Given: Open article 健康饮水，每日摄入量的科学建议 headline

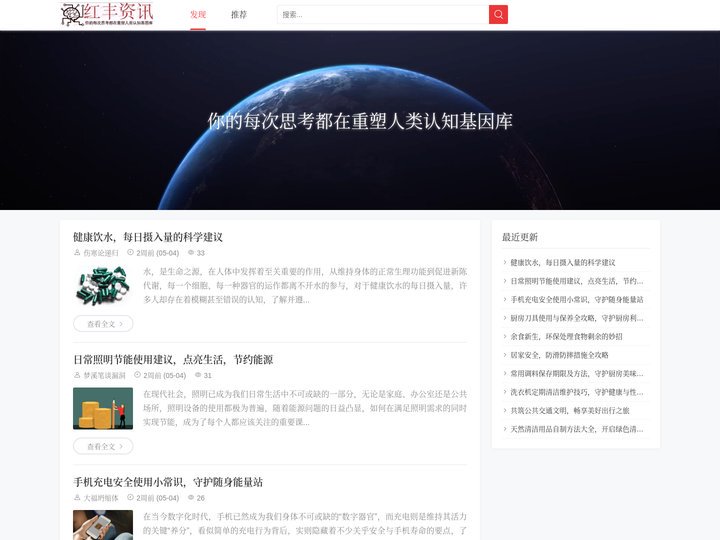Looking at the screenshot, I should (x=148, y=237).
